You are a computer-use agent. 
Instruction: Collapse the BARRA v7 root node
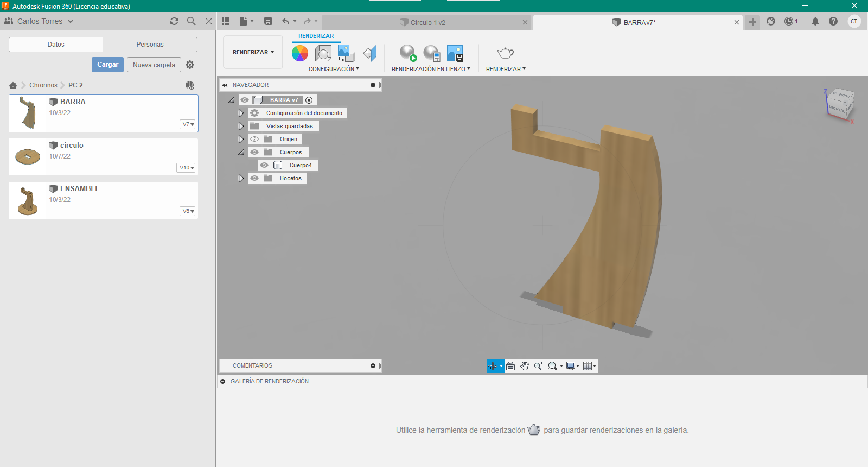tap(232, 100)
